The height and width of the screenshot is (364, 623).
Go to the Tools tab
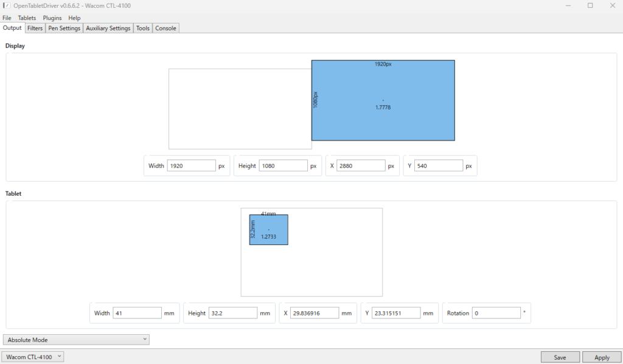click(x=143, y=28)
